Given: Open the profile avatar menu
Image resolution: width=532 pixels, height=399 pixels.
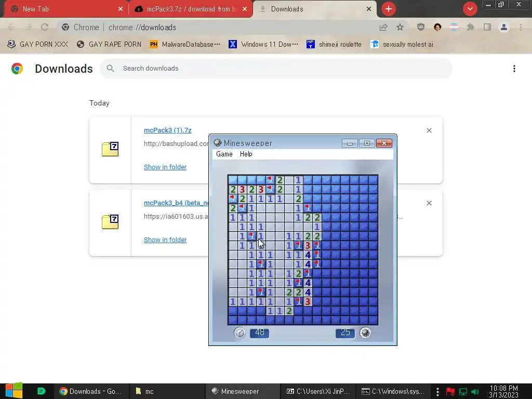Looking at the screenshot, I should 504,27.
